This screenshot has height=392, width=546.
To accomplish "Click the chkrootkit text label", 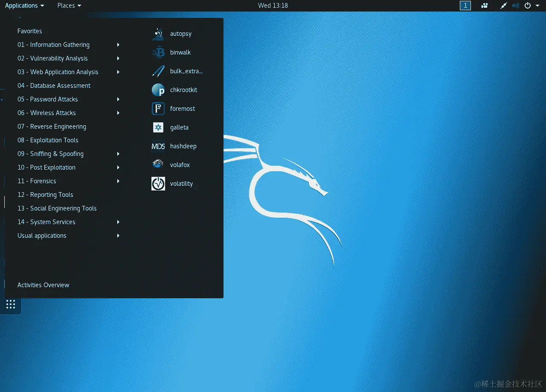I will pos(183,90).
